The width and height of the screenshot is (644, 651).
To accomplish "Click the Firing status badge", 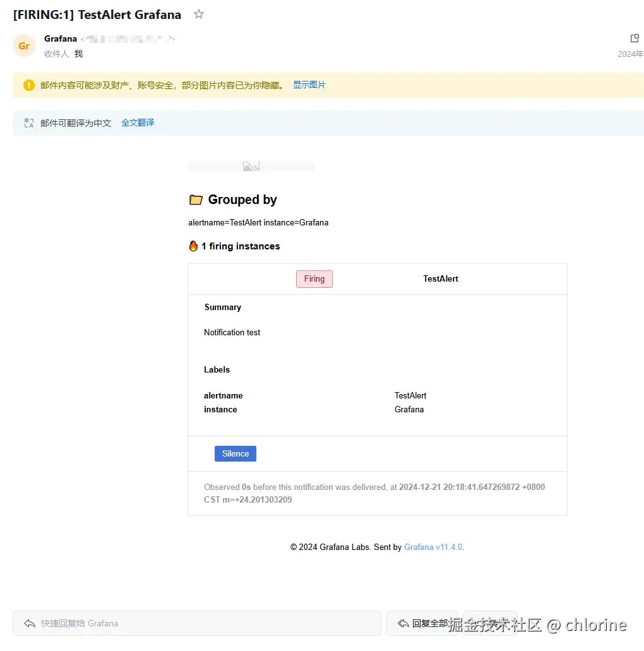I will click(314, 279).
